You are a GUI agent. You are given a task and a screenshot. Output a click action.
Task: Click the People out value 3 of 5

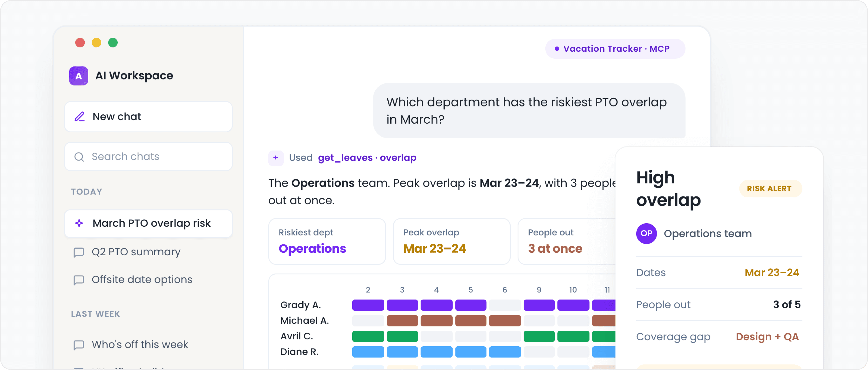tap(787, 305)
